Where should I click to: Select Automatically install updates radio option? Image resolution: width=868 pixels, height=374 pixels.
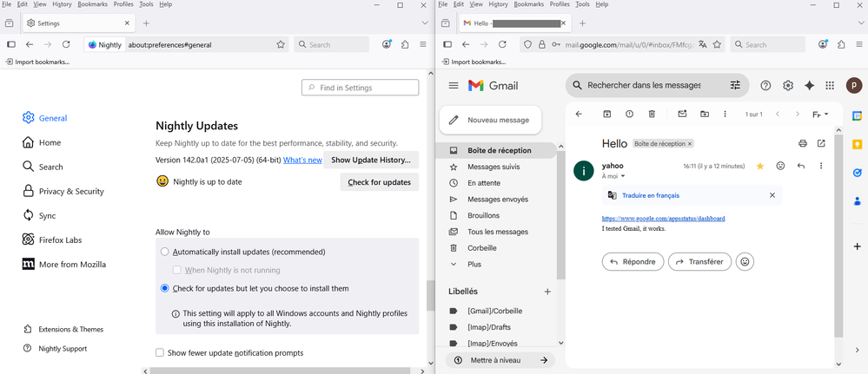165,252
